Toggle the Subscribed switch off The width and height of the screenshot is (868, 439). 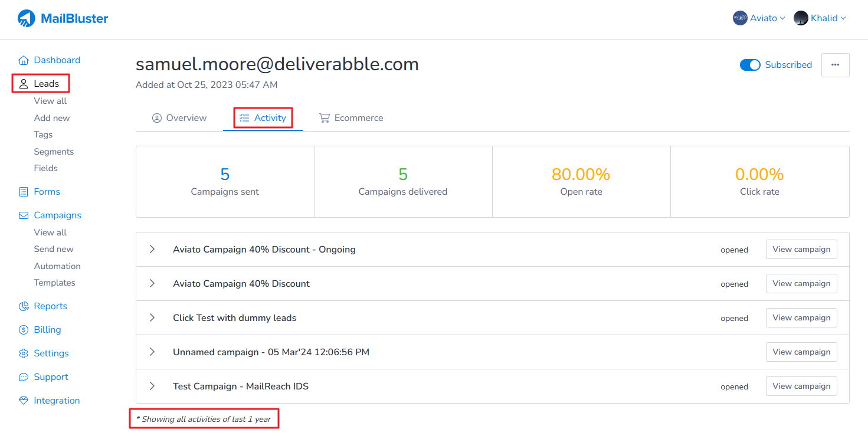coord(750,65)
